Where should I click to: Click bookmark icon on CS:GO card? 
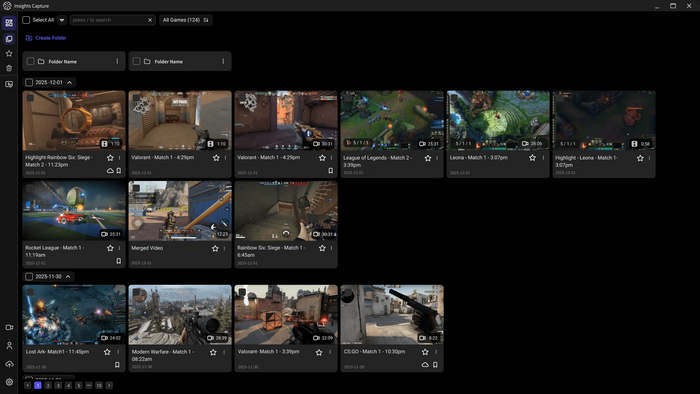(x=435, y=365)
